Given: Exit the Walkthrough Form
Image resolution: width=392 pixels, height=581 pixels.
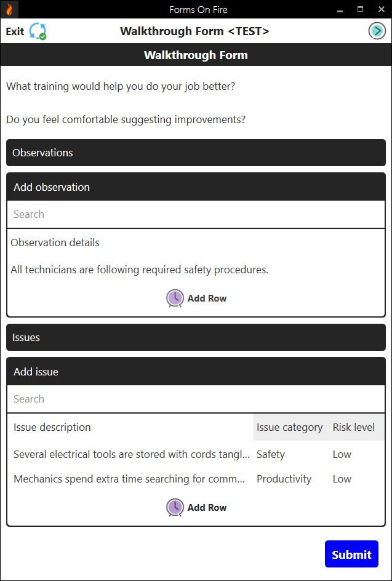Looking at the screenshot, I should click(14, 31).
